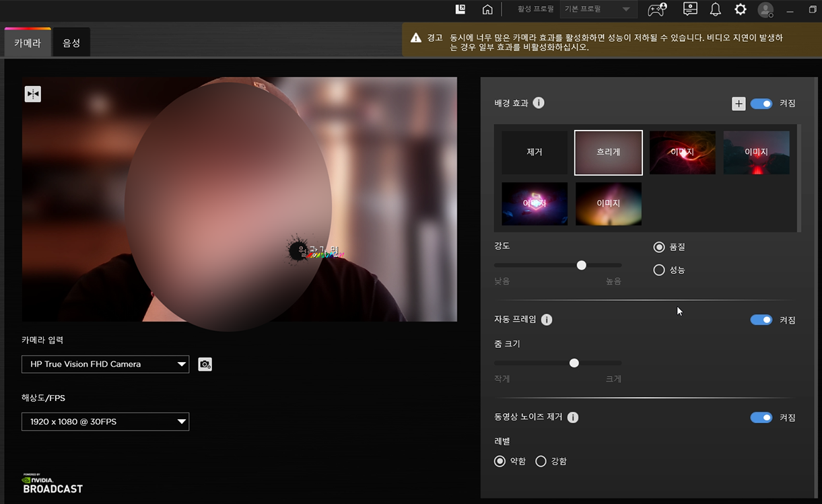The height and width of the screenshot is (504, 822).
Task: Expand the 1920 x 1080 @ 30FPS dropdown
Action: coord(106,422)
